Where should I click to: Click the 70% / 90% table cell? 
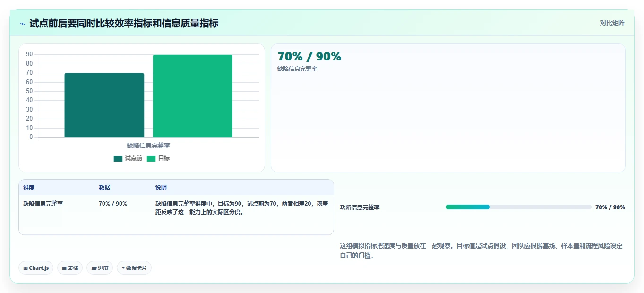[x=113, y=204]
